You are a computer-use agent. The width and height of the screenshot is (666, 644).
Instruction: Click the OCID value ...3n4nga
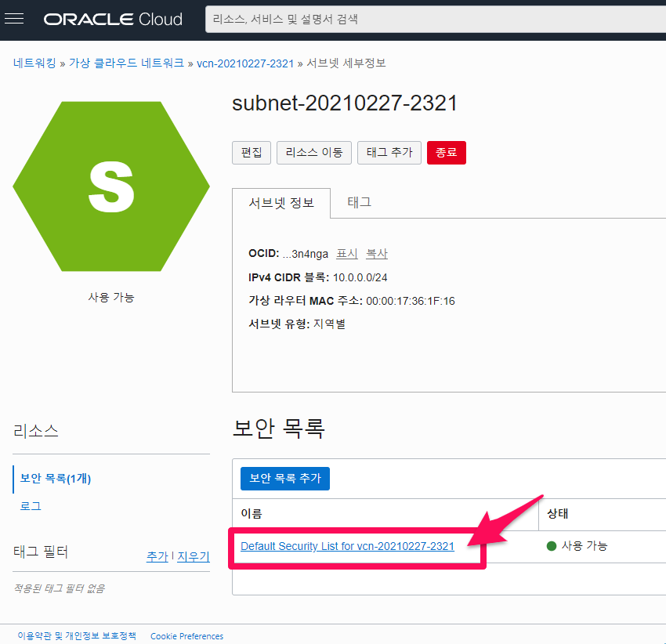pos(306,254)
